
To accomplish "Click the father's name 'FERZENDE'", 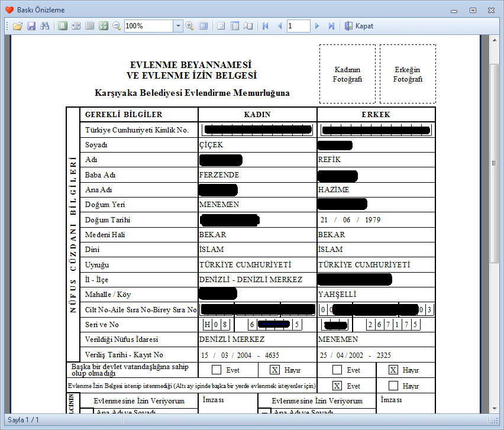I will pos(219,175).
